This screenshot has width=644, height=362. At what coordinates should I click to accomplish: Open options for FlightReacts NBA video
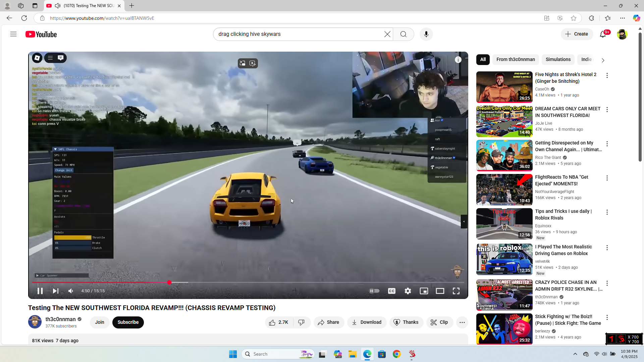tap(607, 178)
